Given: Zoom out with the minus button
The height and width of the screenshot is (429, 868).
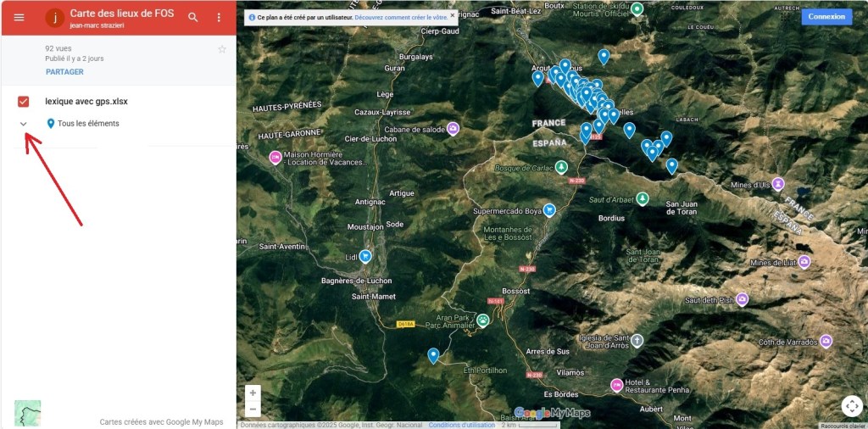Looking at the screenshot, I should (x=253, y=409).
